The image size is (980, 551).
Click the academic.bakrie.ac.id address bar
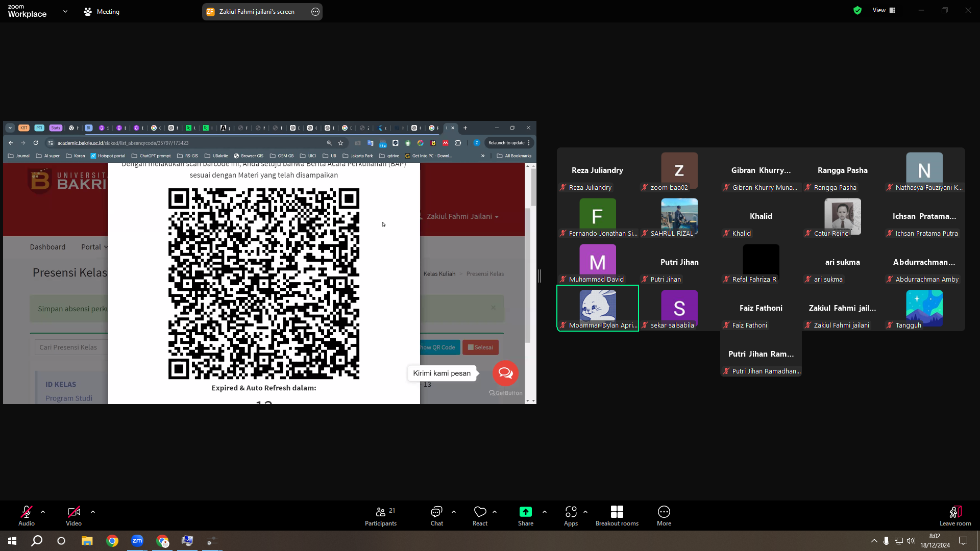[x=189, y=143]
